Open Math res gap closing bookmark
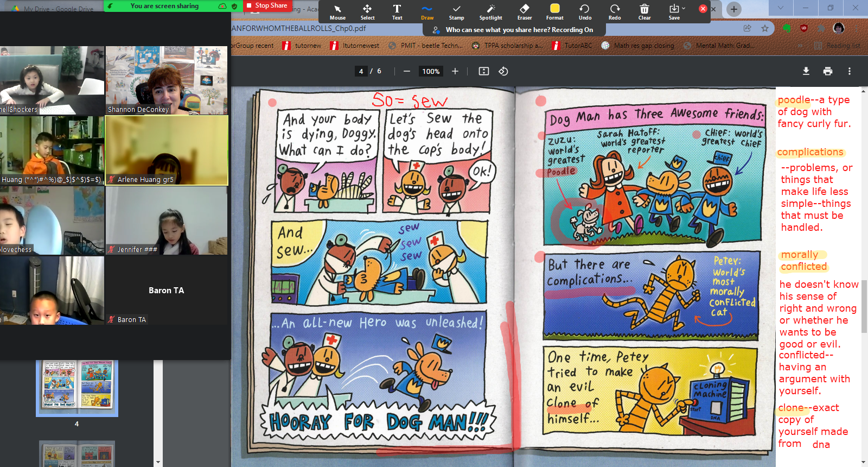868x467 pixels. [638, 46]
